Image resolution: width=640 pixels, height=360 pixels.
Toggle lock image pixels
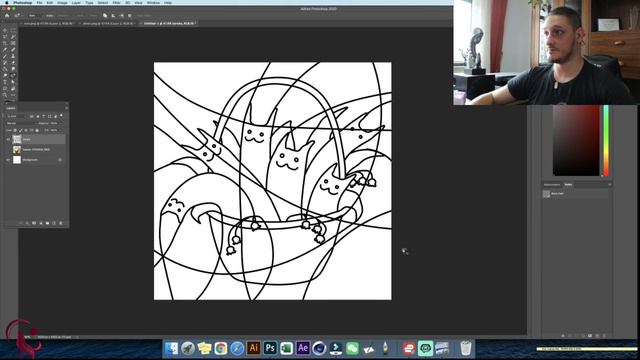click(x=20, y=130)
